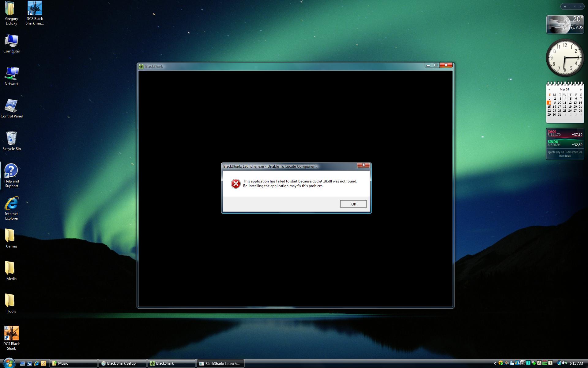Select the Tools folder icon

pyautogui.click(x=12, y=304)
